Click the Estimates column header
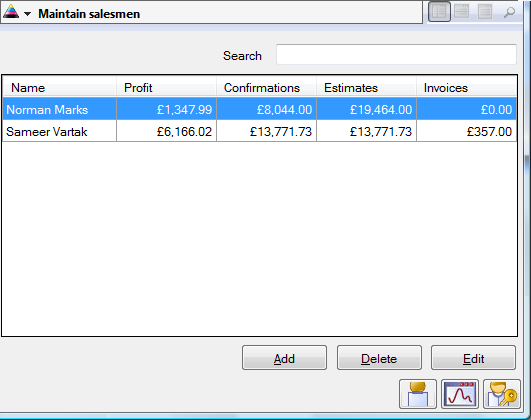This screenshot has width=531, height=420. click(366, 87)
